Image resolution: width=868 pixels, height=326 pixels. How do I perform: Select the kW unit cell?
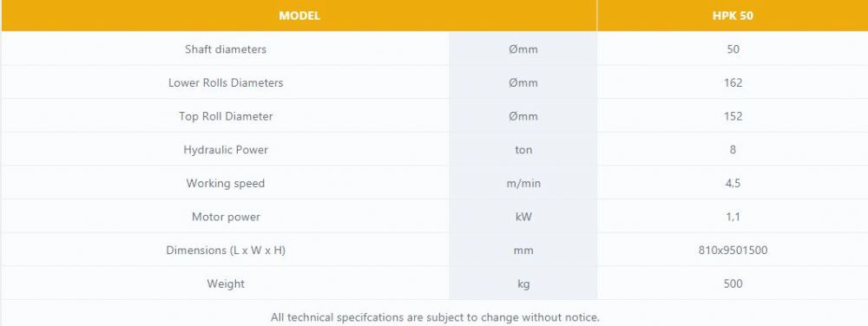click(523, 217)
